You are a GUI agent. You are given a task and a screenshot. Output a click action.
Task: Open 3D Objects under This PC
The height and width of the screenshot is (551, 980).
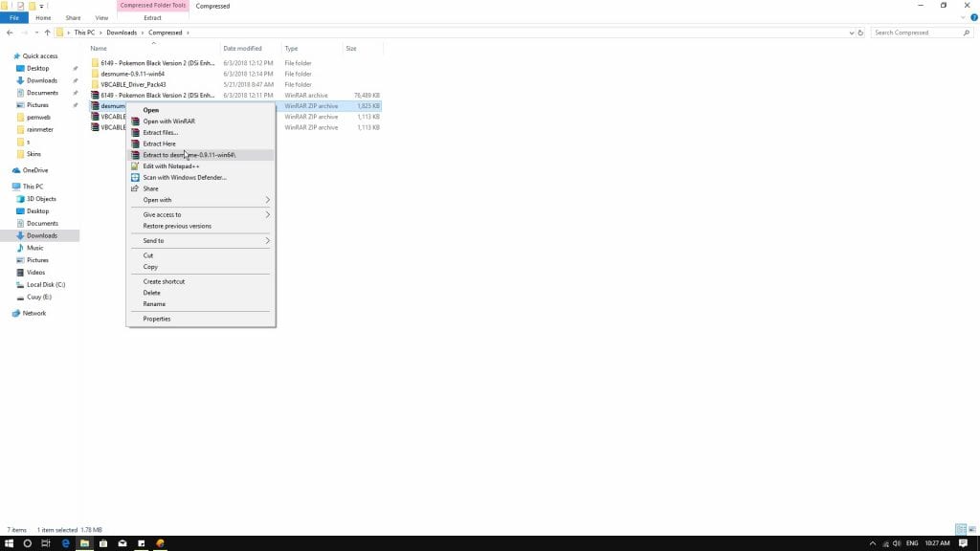point(41,199)
